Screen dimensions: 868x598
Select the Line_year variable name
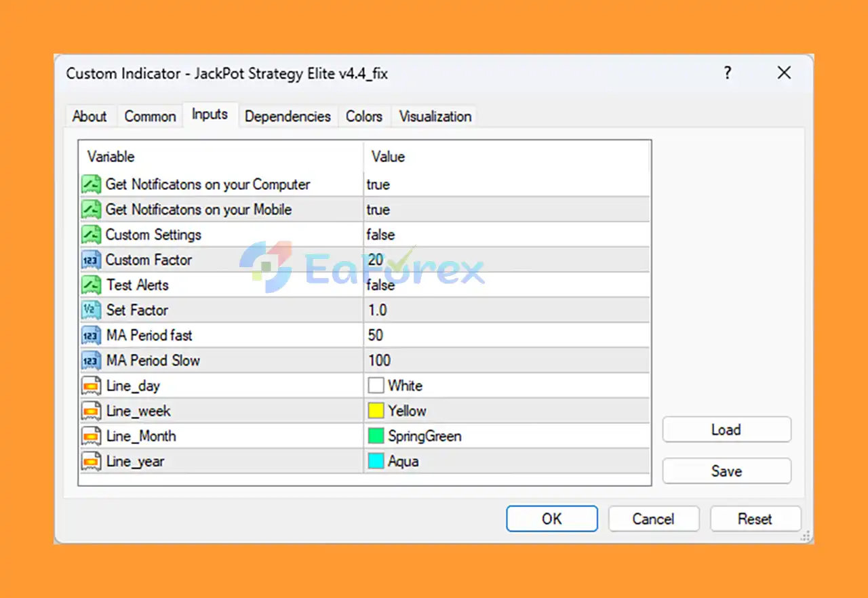coord(135,462)
